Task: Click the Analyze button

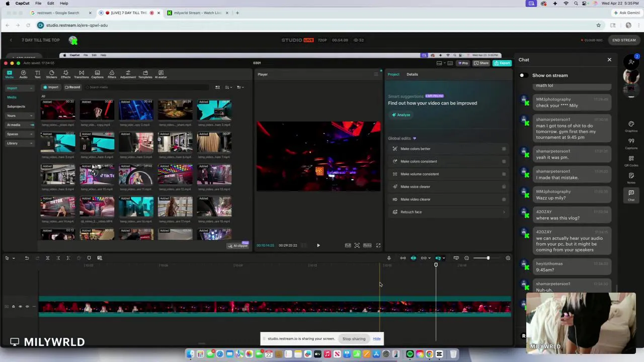Action: click(x=401, y=115)
